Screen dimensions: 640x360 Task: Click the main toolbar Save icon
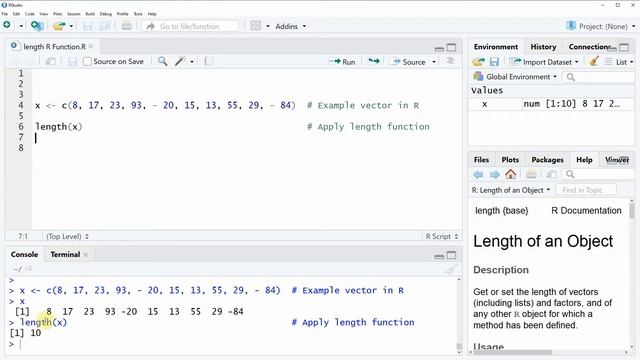point(87,26)
